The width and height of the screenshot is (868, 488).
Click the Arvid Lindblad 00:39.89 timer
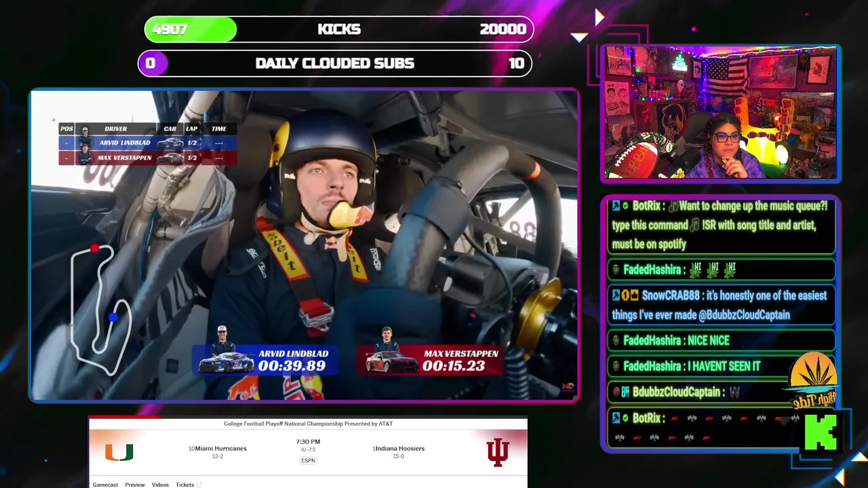coord(292,365)
